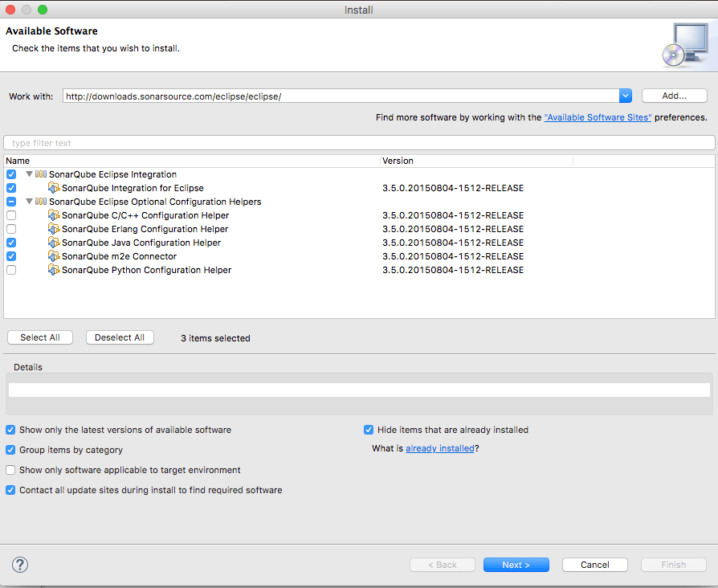The width and height of the screenshot is (718, 588).
Task: Click the install wizard computer and disc image
Action: (686, 45)
